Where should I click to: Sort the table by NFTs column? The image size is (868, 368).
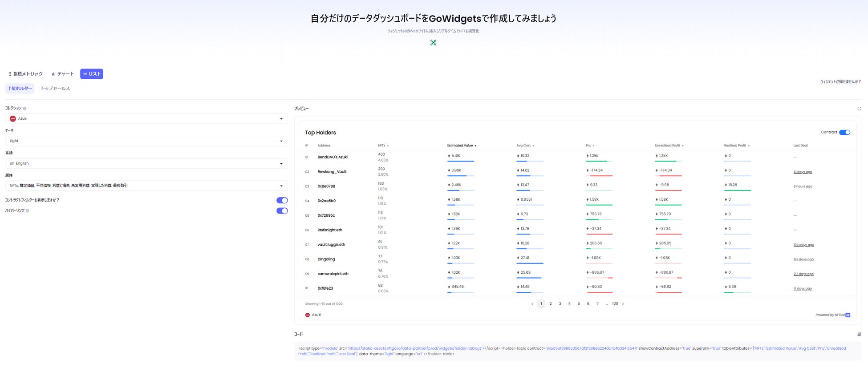[383, 146]
